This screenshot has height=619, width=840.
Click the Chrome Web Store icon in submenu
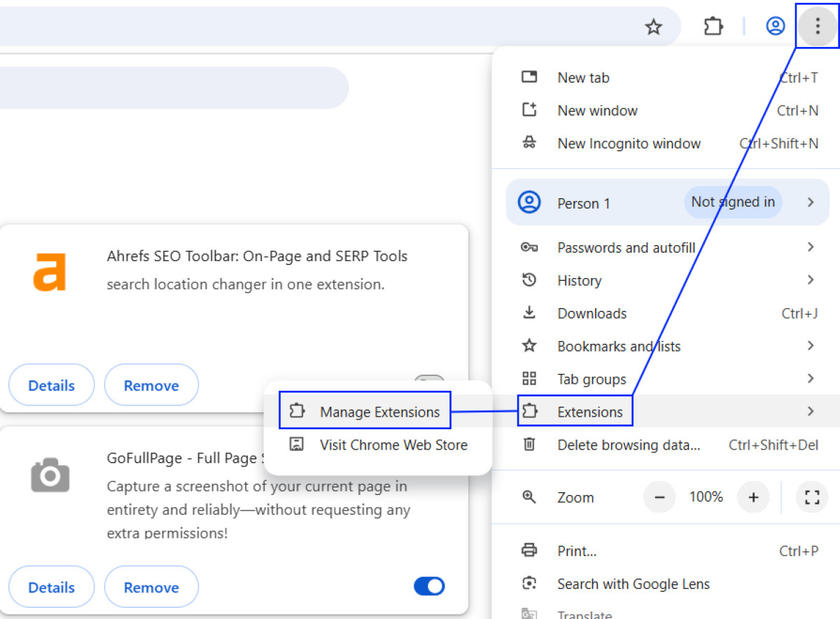coord(297,445)
